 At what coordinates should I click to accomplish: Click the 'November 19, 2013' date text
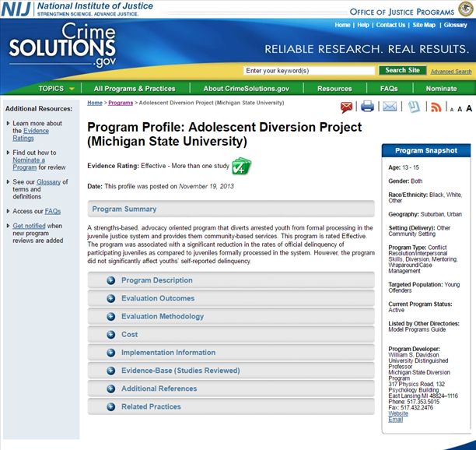206,186
